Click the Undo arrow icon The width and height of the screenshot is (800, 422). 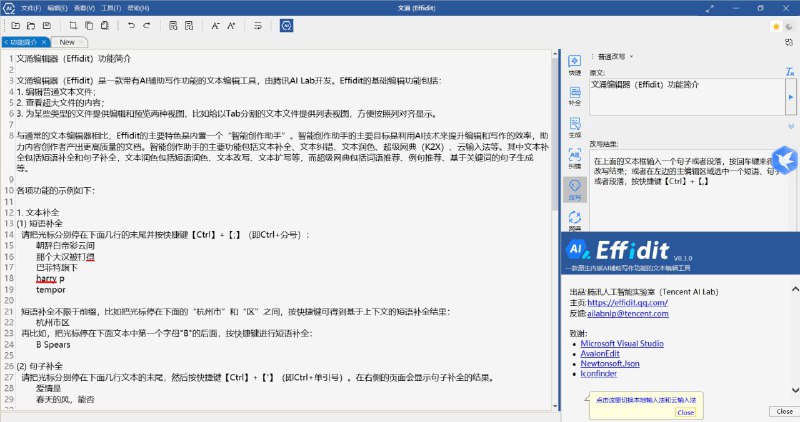click(130, 24)
